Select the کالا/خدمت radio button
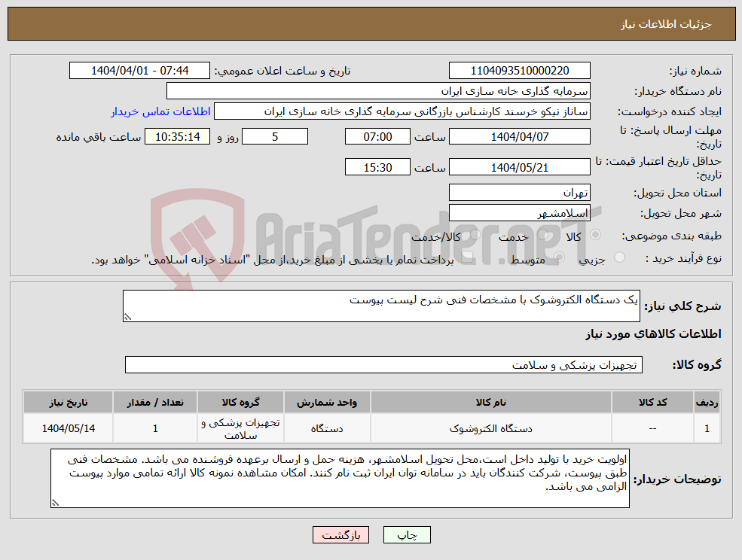This screenshot has height=560, width=742. (x=475, y=235)
